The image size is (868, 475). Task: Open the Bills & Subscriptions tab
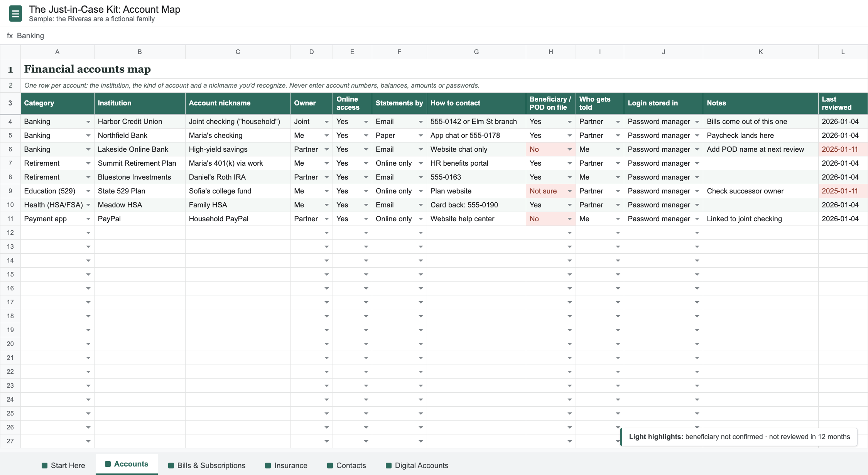pos(207,465)
